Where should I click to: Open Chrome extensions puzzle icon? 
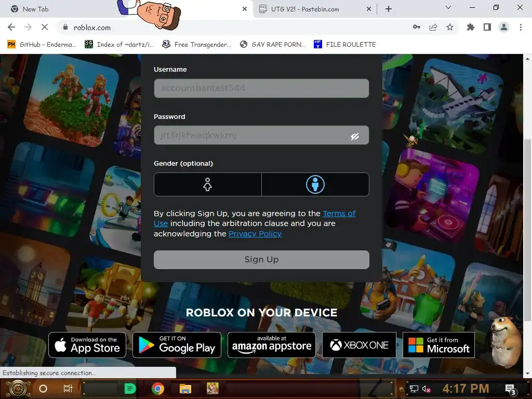point(471,27)
